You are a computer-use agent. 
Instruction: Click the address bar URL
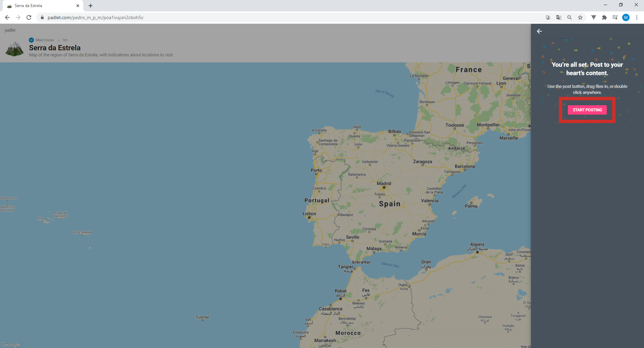[96, 17]
